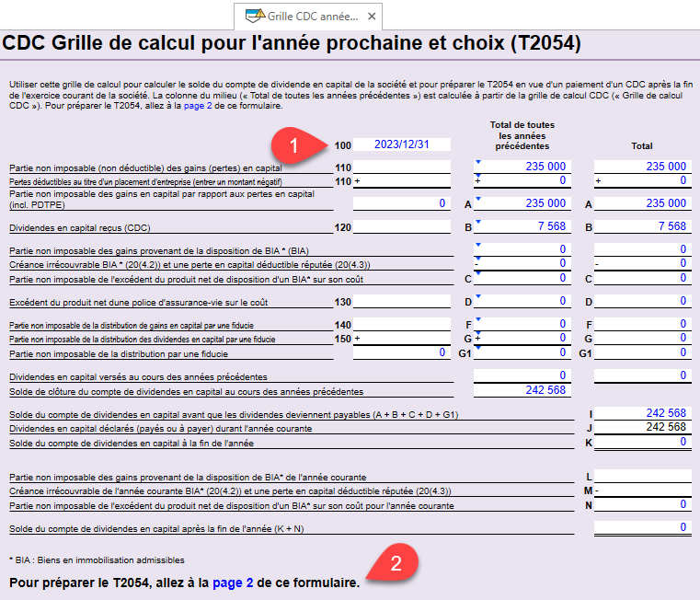This screenshot has height=600, width=700.
Task: Click the empty line L BIA field
Action: [x=643, y=477]
